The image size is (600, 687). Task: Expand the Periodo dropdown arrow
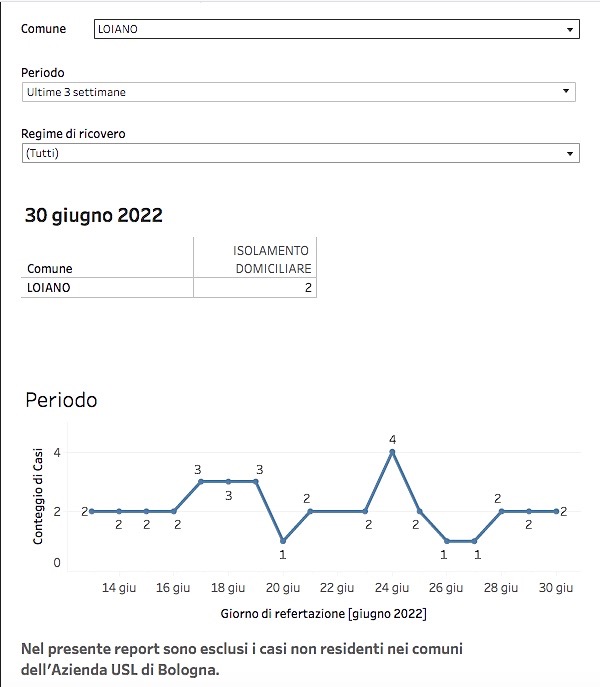coord(566,91)
